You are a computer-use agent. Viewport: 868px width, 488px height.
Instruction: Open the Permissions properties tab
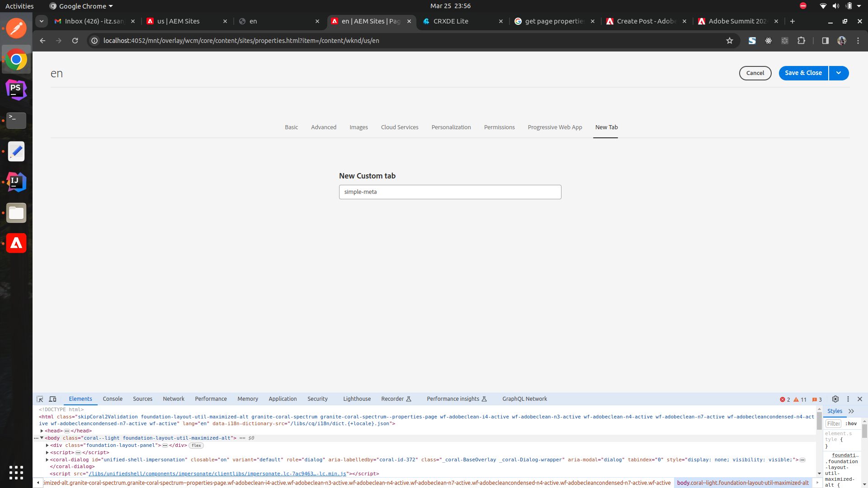[499, 127]
